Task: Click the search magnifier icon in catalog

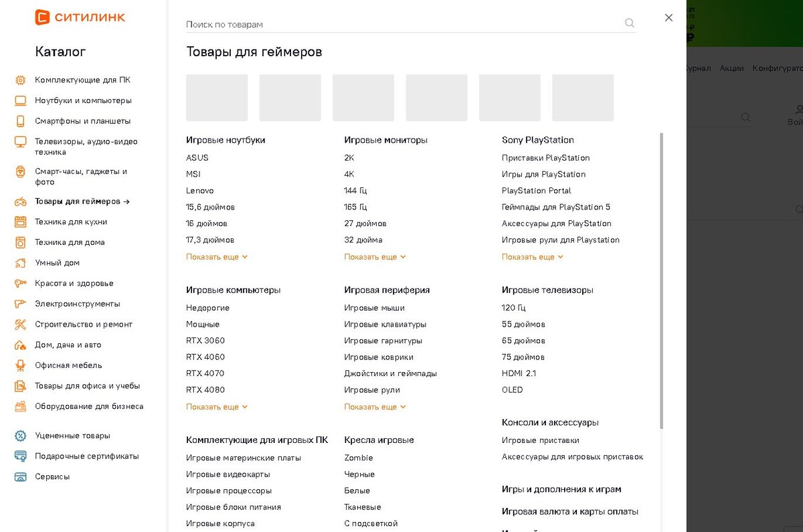Action: [x=629, y=23]
